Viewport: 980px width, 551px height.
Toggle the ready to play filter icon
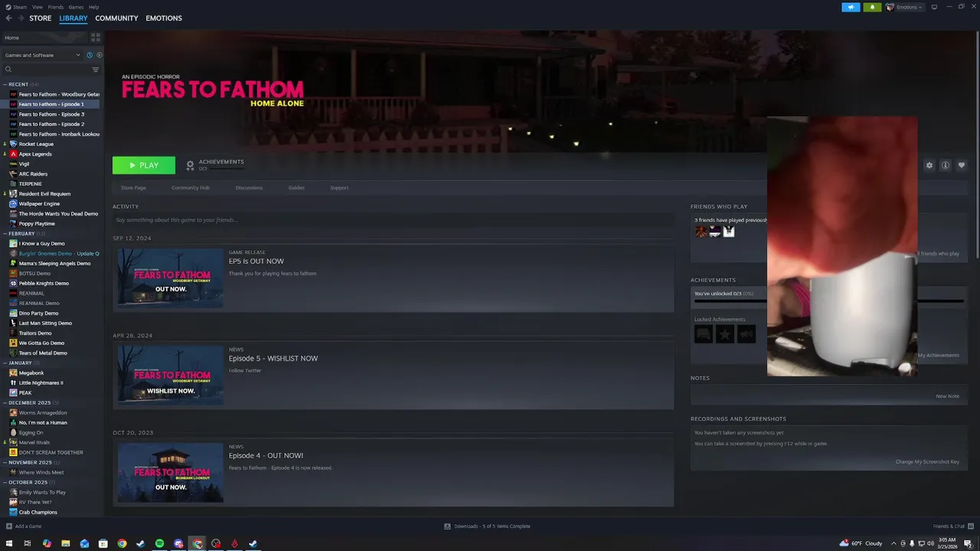coord(100,55)
